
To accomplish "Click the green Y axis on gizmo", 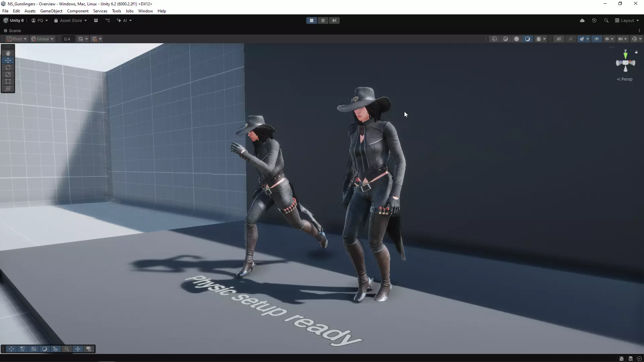I will tap(626, 55).
